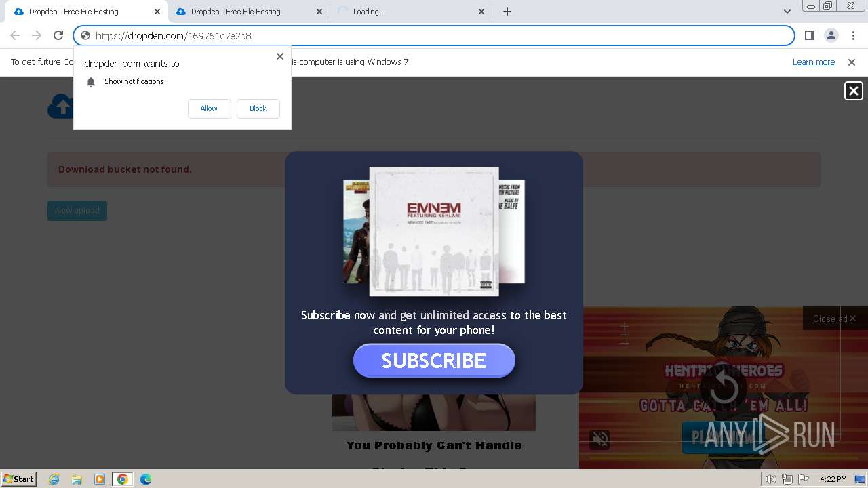
Task: Click the Action Center flag icon
Action: pos(804,479)
